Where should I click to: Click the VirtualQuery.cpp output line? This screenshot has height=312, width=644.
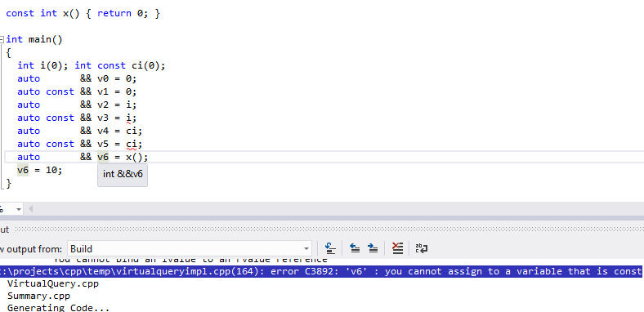(53, 283)
